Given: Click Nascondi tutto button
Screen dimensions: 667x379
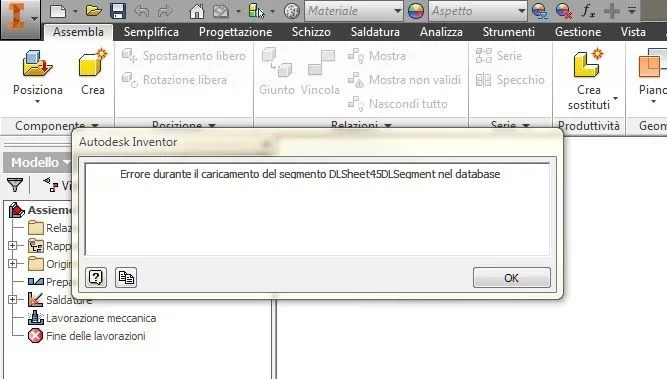Looking at the screenshot, I should (398, 103).
